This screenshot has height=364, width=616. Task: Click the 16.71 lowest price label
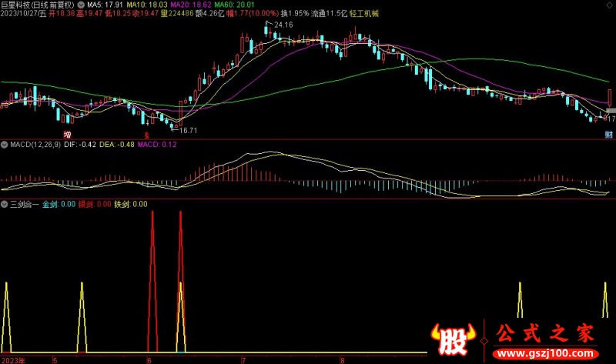(188, 130)
